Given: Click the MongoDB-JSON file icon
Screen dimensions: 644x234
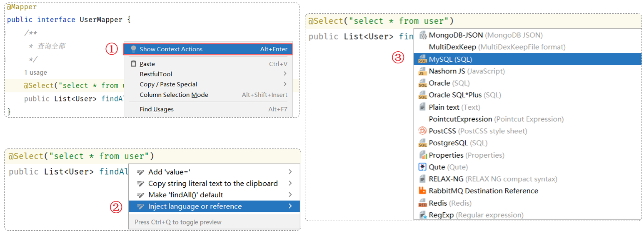Looking at the screenshot, I should 422,35.
